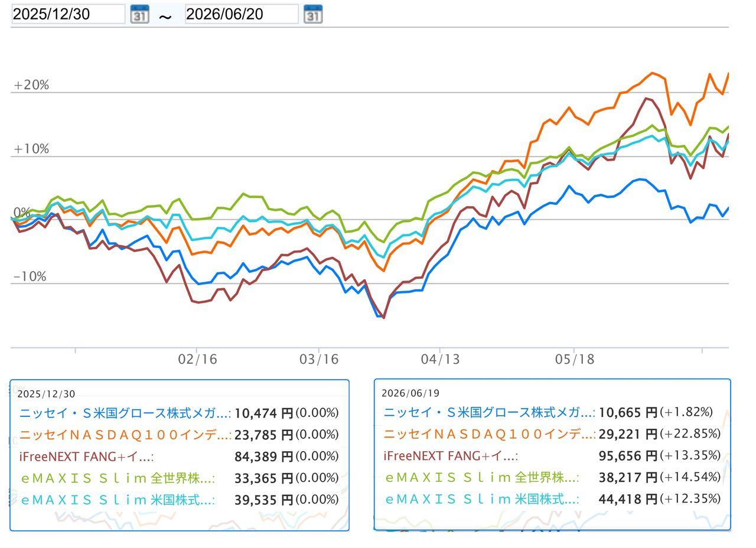756x548 pixels.
Task: Edit the end date field 2026/06/20
Action: click(242, 14)
